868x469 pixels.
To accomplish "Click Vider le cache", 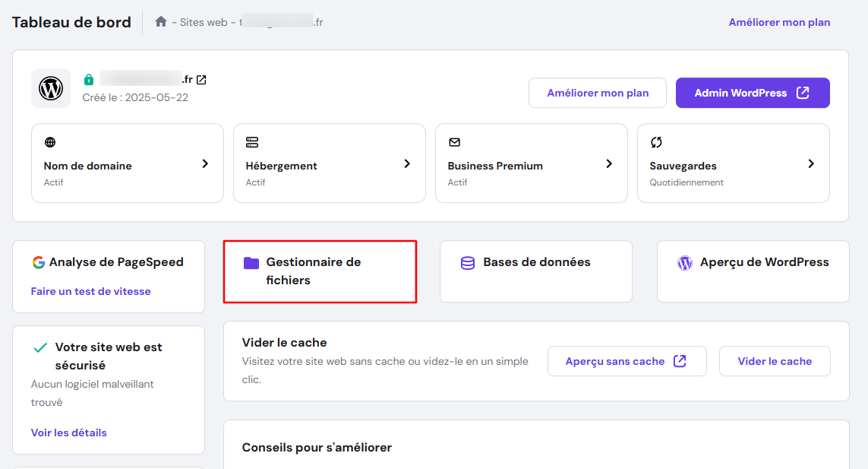I will 775,361.
